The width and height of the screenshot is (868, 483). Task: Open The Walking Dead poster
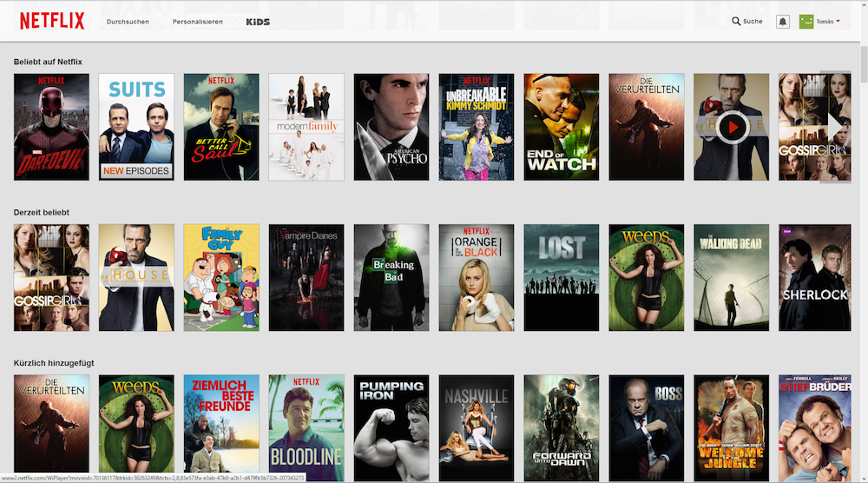pos(731,277)
